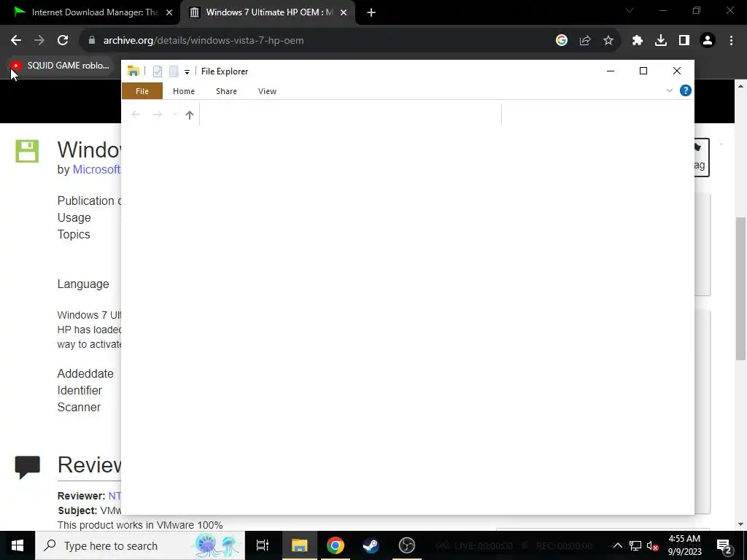
Task: Close the Windows 7 Ultimate HP OEM tab
Action: point(344,13)
